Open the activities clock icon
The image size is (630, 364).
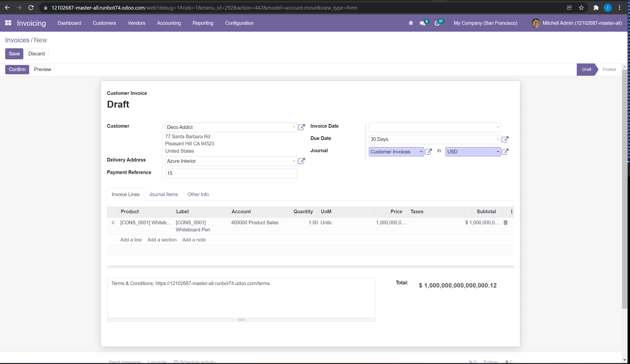click(438, 23)
